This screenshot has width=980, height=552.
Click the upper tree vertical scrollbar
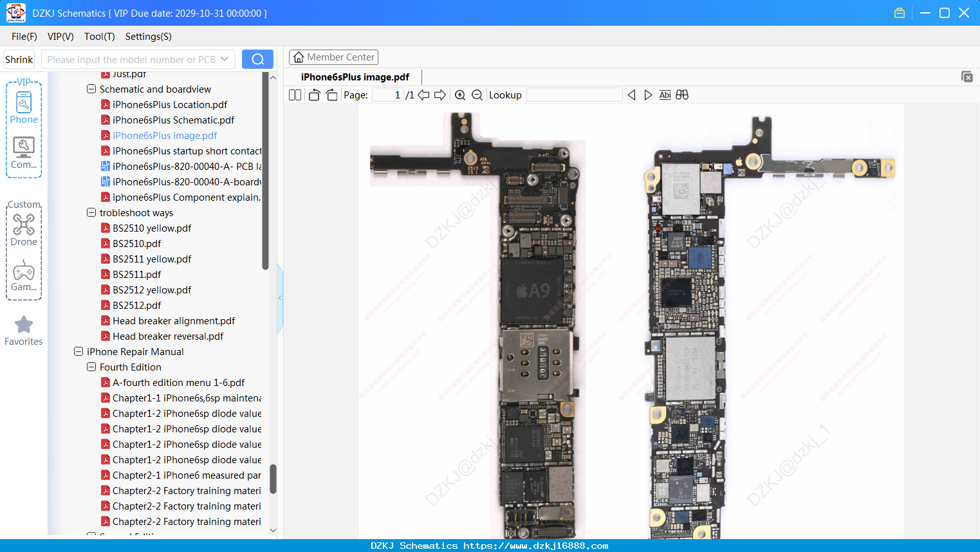(265, 170)
